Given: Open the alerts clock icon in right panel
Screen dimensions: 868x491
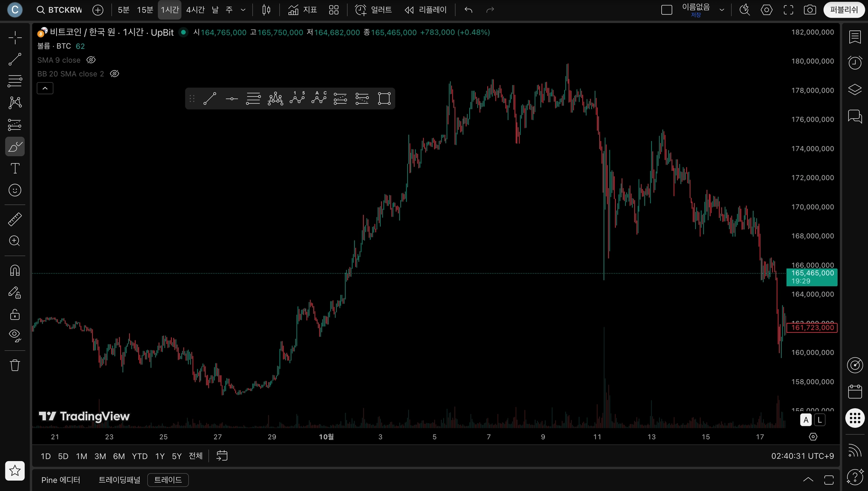Looking at the screenshot, I should coord(854,62).
